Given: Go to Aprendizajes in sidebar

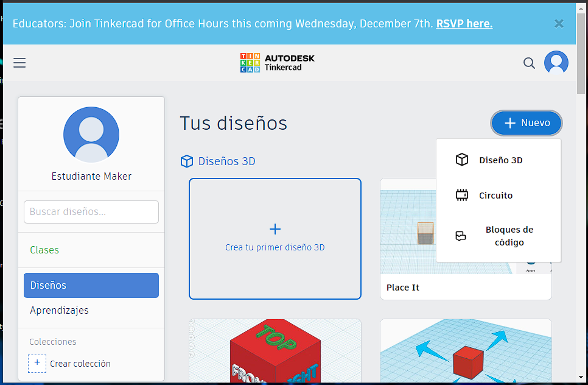Looking at the screenshot, I should pyautogui.click(x=59, y=310).
